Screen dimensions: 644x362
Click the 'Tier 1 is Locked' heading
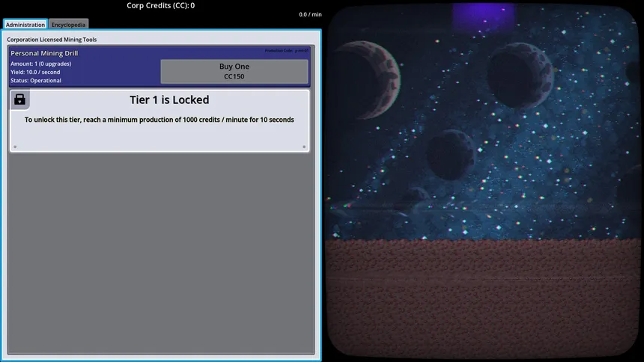click(169, 99)
